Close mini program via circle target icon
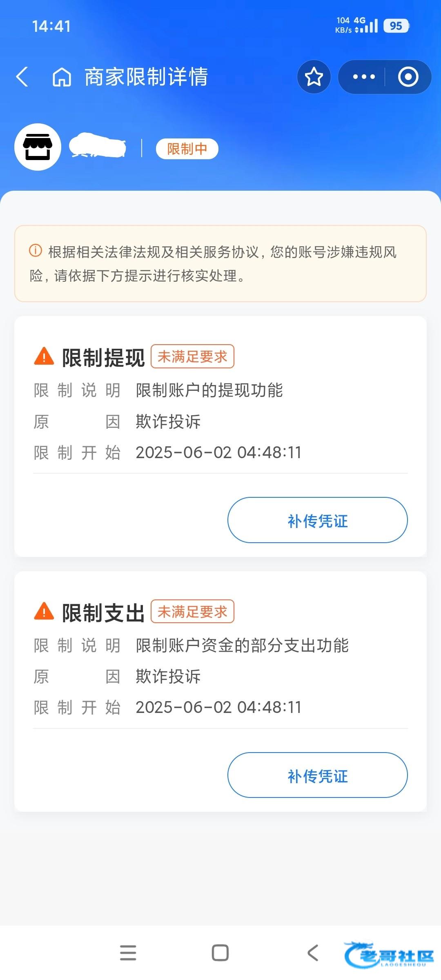441x980 pixels. coord(408,77)
